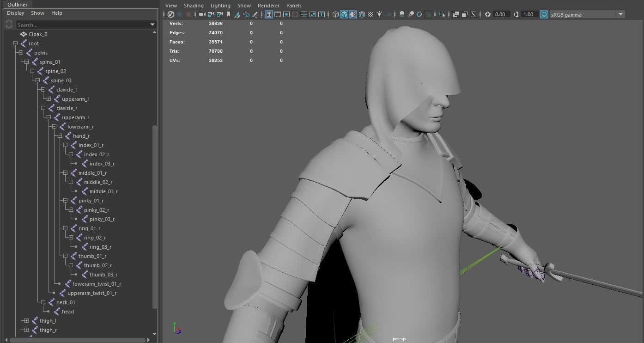
Task: Open the outliner Show menu
Action: (37, 13)
